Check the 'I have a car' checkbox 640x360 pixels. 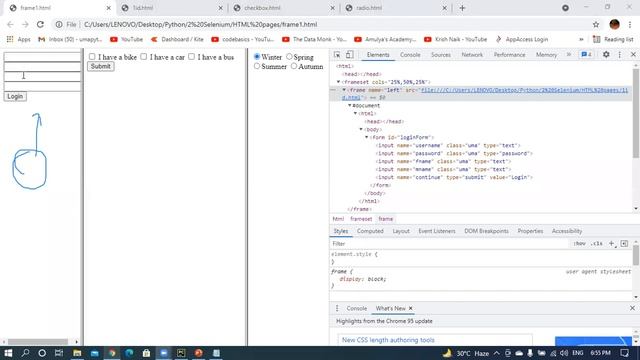144,56
